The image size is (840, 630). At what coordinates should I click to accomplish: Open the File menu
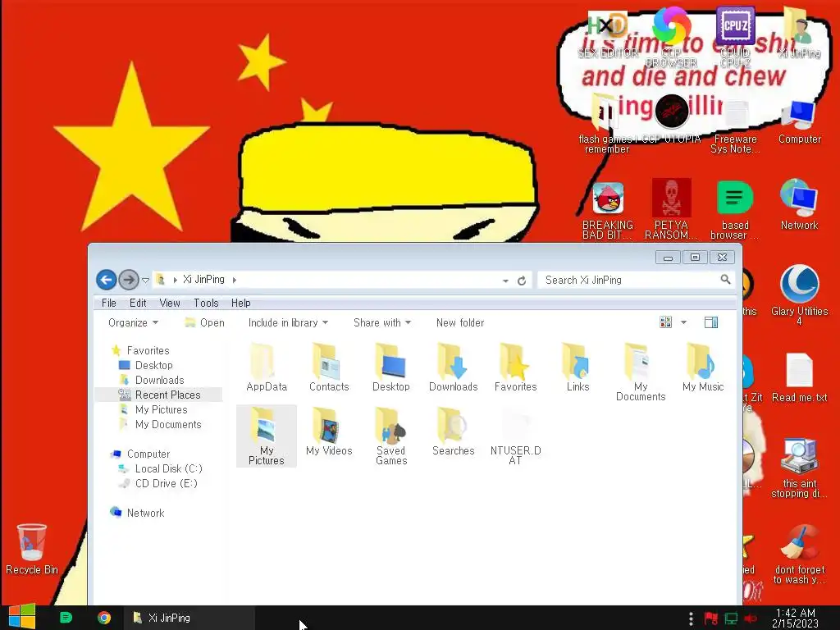109,303
